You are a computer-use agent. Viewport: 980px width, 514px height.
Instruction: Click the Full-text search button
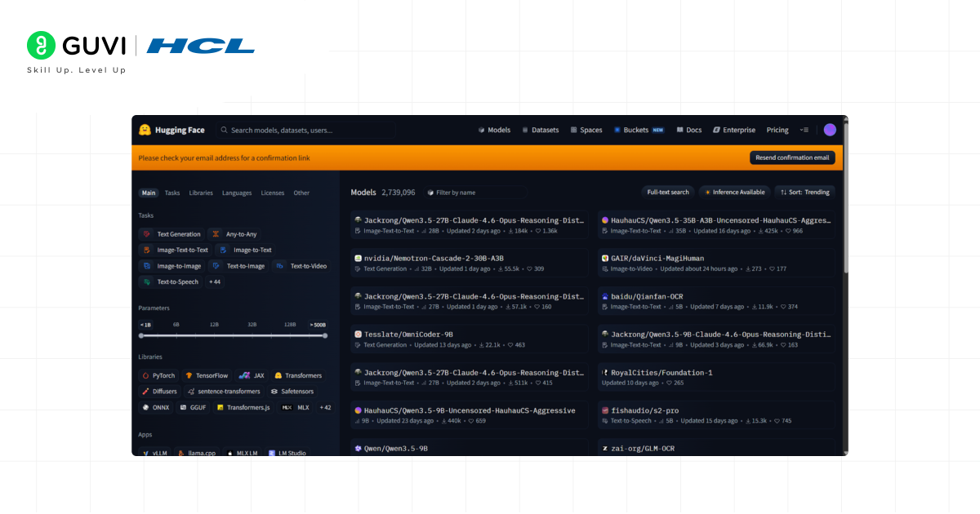click(668, 193)
